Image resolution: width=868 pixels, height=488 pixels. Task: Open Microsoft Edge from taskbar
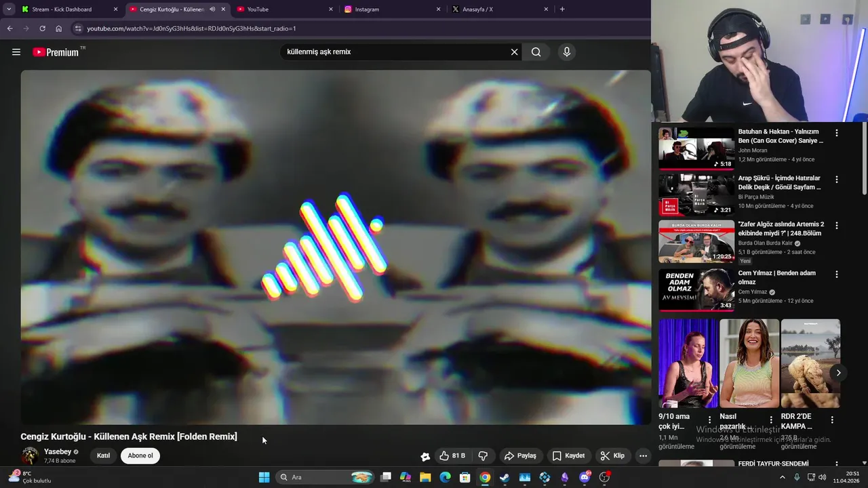click(445, 477)
